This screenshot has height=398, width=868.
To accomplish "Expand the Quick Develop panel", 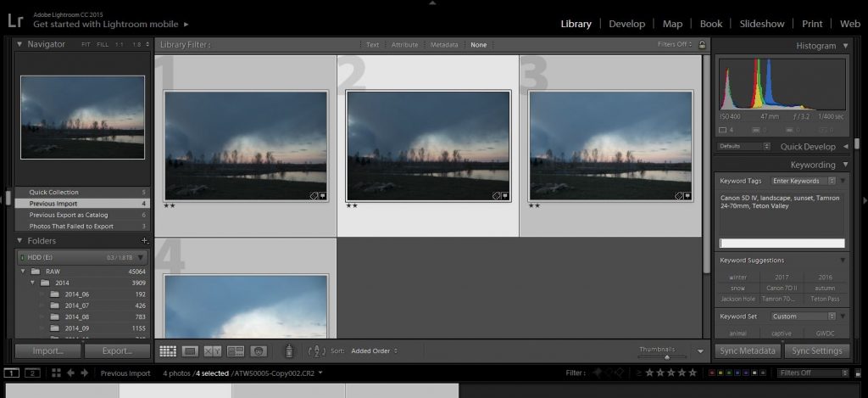I will tap(845, 146).
